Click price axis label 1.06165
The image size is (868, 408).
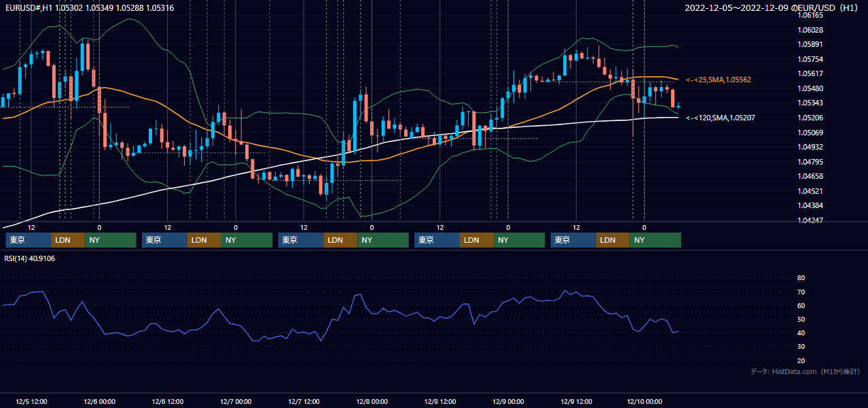810,15
